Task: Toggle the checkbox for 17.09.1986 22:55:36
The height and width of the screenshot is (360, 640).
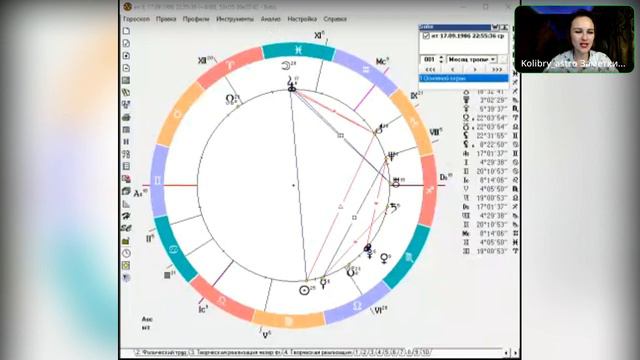Action: tap(426, 36)
